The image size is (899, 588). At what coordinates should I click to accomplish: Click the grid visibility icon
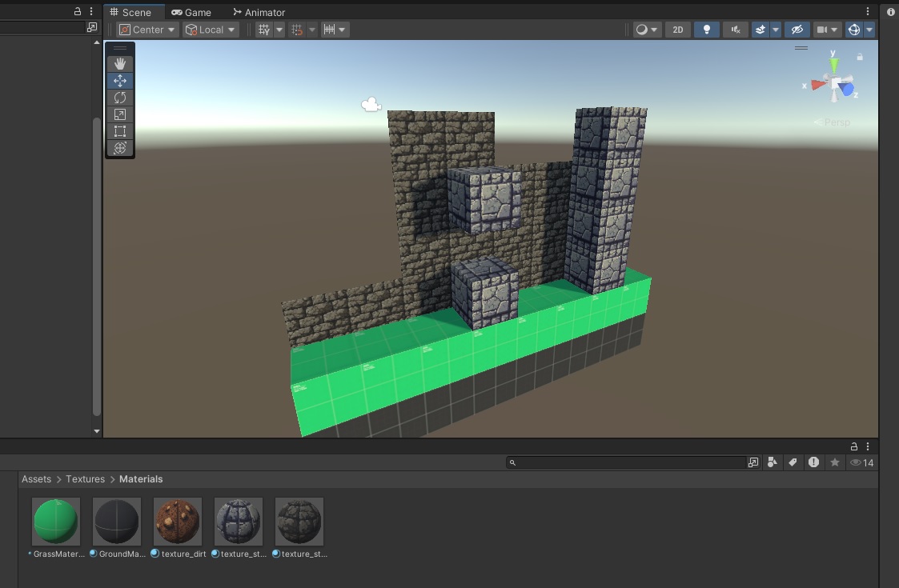[x=263, y=30]
